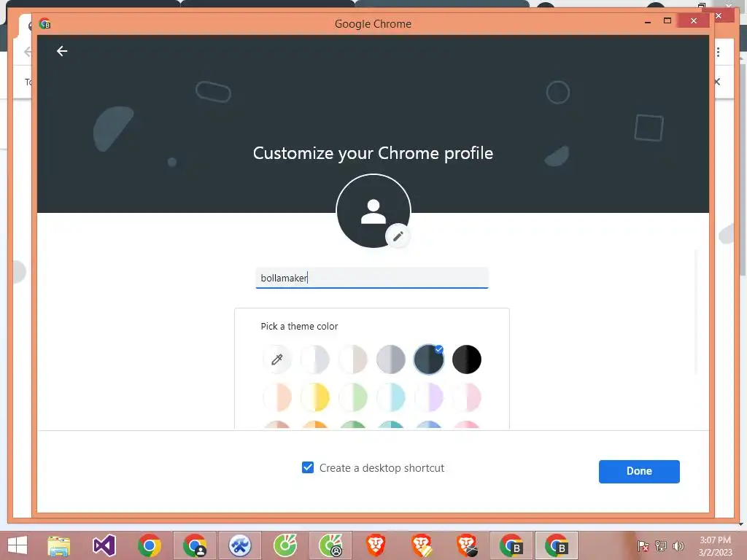Image resolution: width=747 pixels, height=560 pixels.
Task: Select the currently checked dark slate theme
Action: pyautogui.click(x=429, y=359)
